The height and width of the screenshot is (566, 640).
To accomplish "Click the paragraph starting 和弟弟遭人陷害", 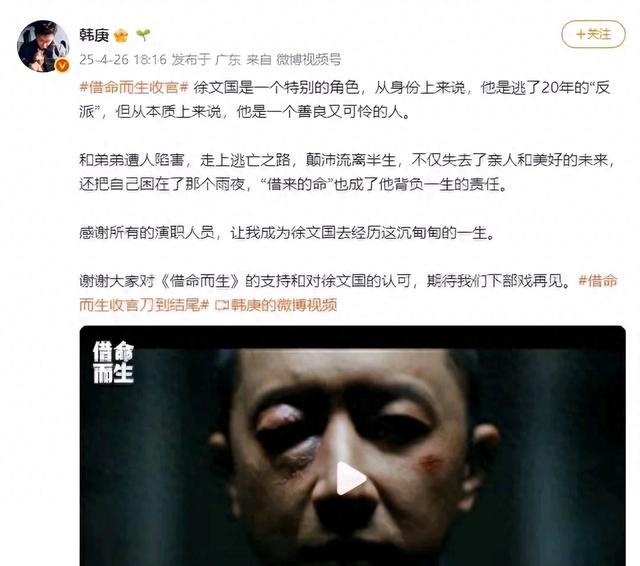I will (347, 172).
